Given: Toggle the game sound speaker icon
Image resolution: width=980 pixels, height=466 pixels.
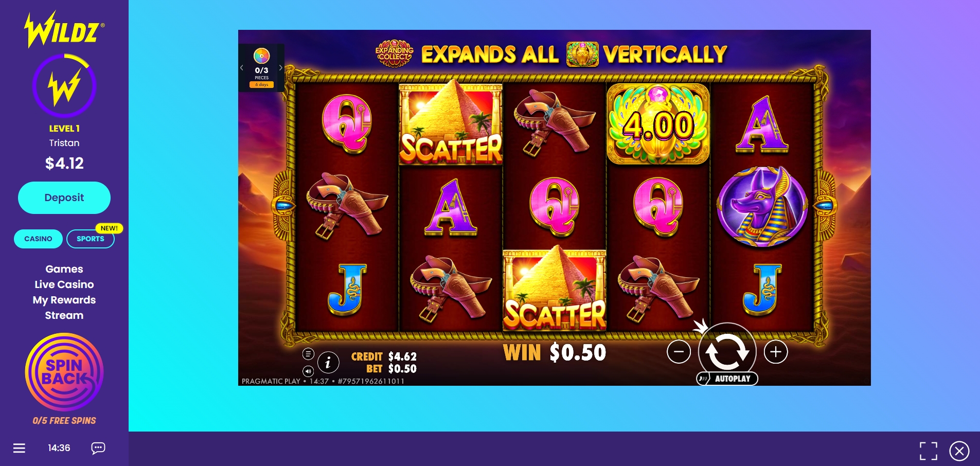Looking at the screenshot, I should click(308, 371).
